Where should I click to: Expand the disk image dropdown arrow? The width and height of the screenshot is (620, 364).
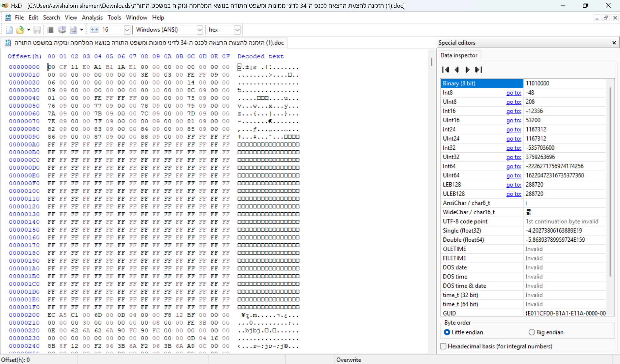pyautogui.click(x=82, y=30)
